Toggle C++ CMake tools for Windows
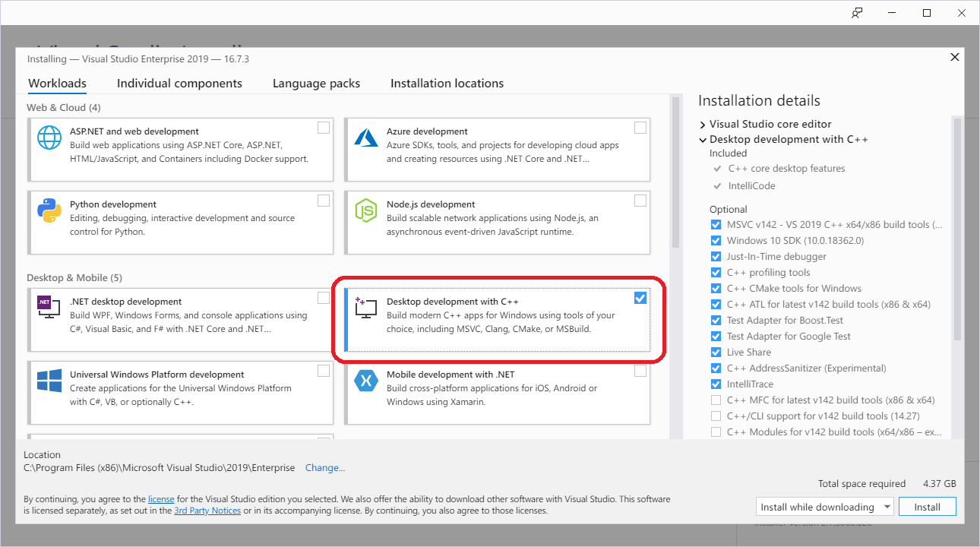Image resolution: width=980 pixels, height=547 pixels. click(x=716, y=289)
